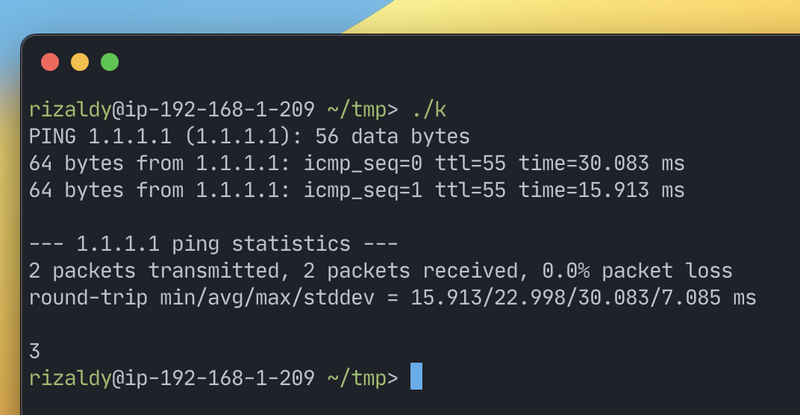
Task: Click the 15.913/22.998/30.083/7.085 values
Action: (565, 298)
